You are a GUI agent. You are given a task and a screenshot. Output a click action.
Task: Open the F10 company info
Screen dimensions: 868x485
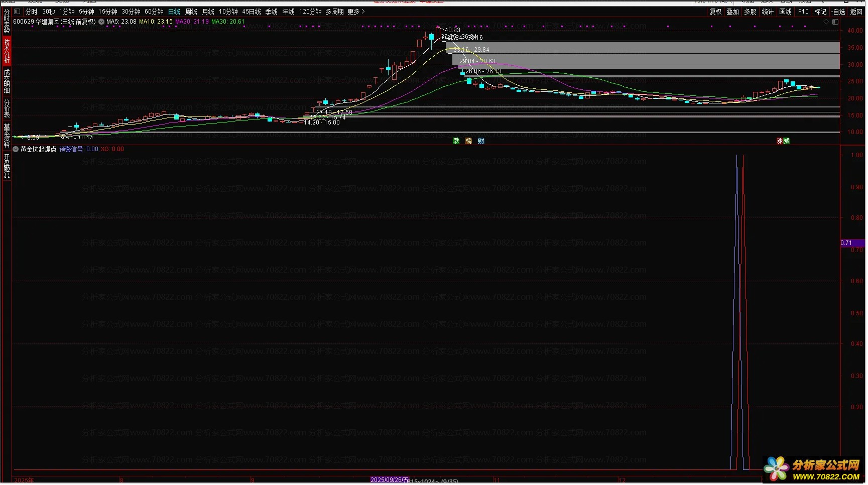pyautogui.click(x=803, y=12)
